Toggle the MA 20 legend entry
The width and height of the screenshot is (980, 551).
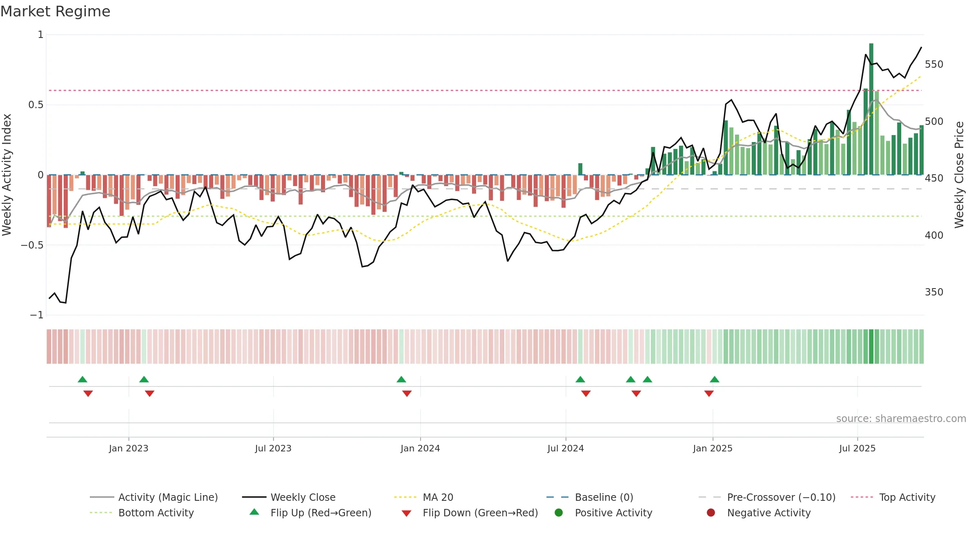coord(423,497)
